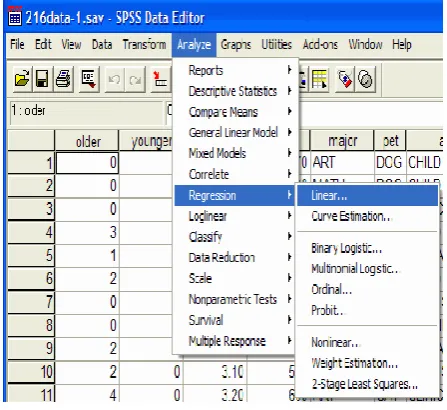Select the pet column header

point(390,141)
